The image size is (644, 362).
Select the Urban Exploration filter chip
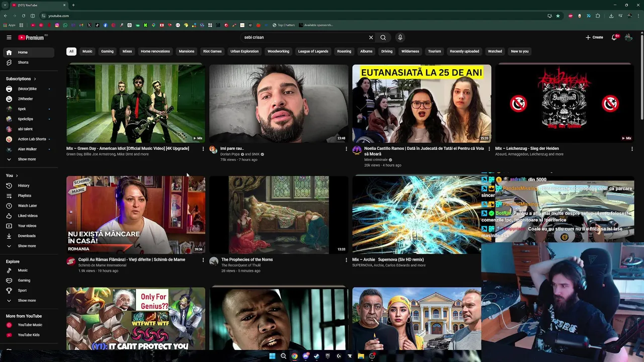(245, 51)
